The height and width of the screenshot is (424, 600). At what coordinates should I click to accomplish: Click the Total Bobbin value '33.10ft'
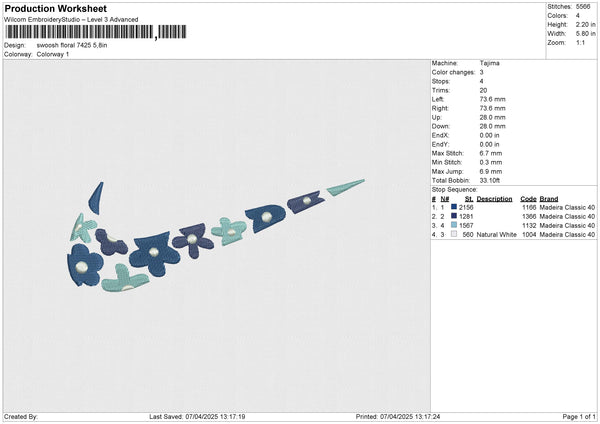click(x=490, y=181)
